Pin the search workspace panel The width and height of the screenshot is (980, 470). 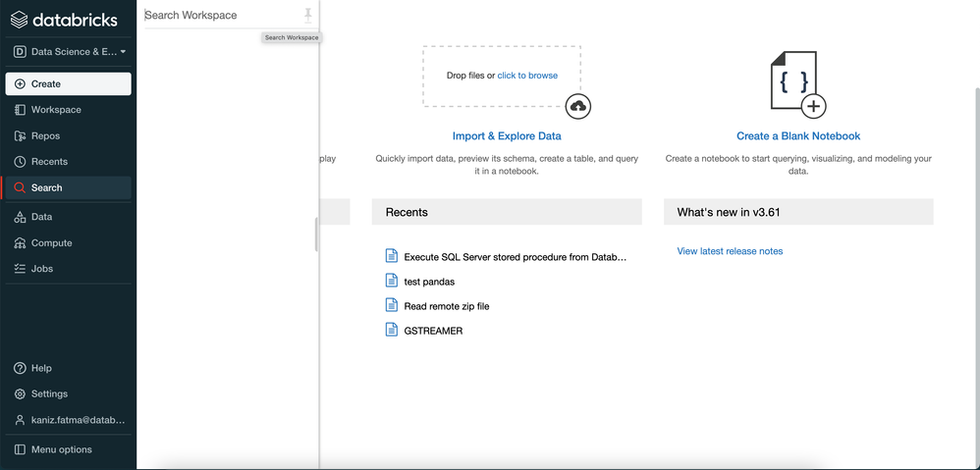point(308,15)
